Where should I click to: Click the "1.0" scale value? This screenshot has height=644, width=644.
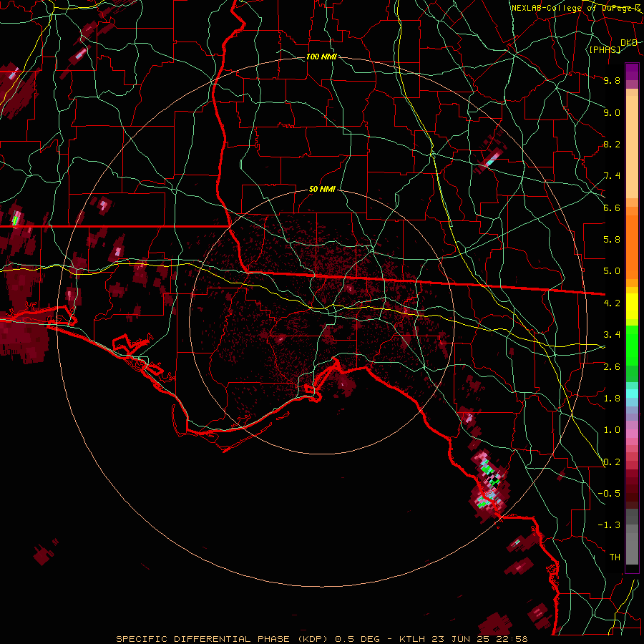(612, 430)
